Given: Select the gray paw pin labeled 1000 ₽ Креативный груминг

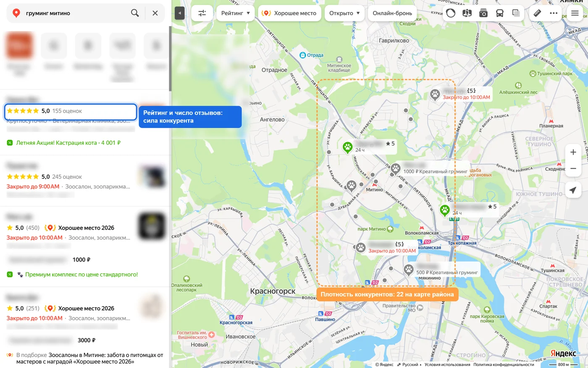Looking at the screenshot, I should tap(396, 169).
